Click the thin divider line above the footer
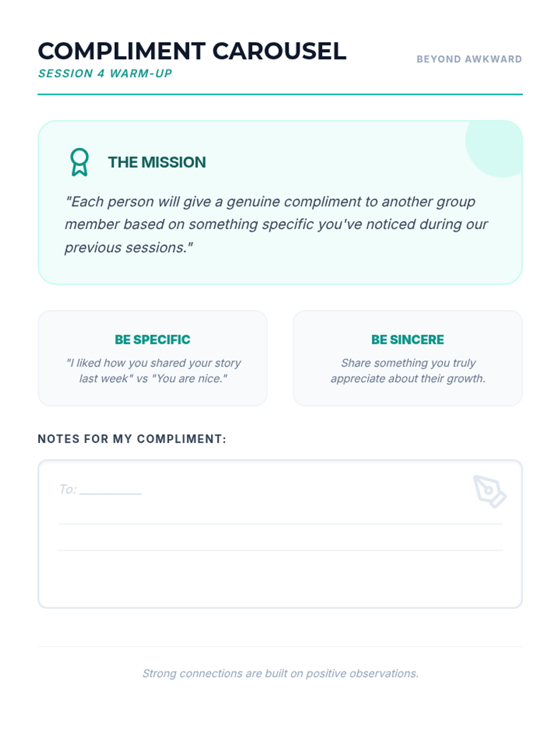Viewport: 560px width, 747px height. coord(280,647)
